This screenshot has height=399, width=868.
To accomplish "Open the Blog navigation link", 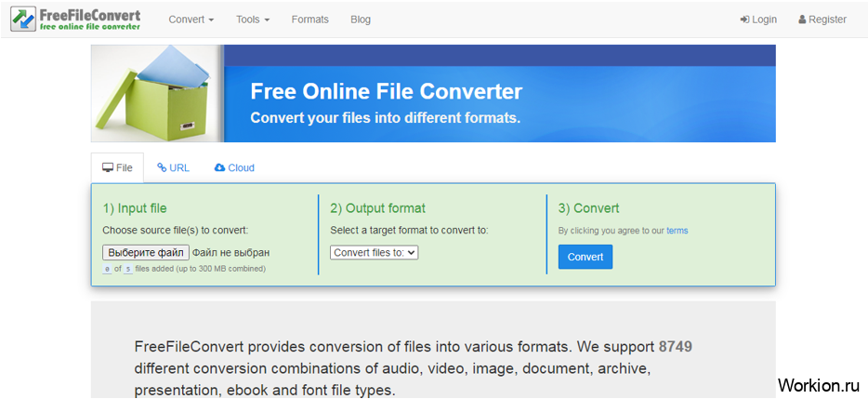I will [x=361, y=20].
